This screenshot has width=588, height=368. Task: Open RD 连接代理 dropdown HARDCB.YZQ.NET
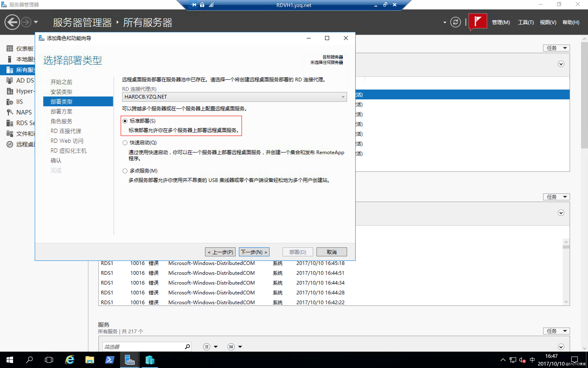click(x=234, y=97)
